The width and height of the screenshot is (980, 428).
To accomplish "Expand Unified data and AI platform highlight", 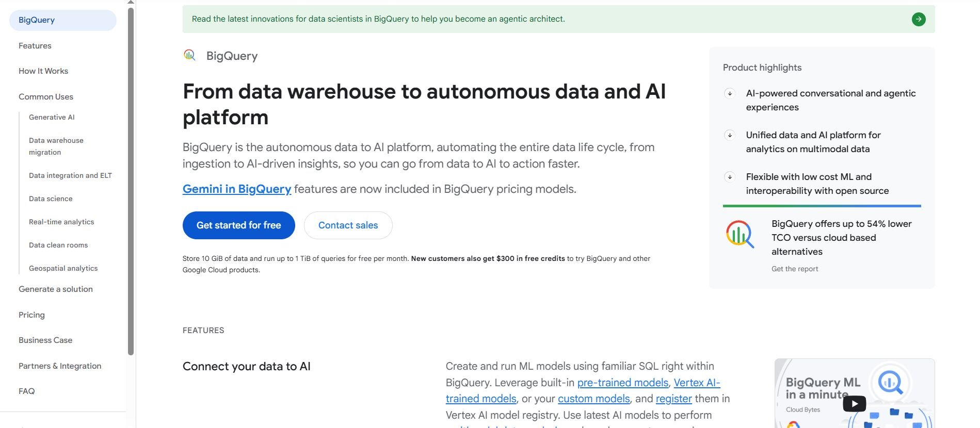I will pos(730,135).
